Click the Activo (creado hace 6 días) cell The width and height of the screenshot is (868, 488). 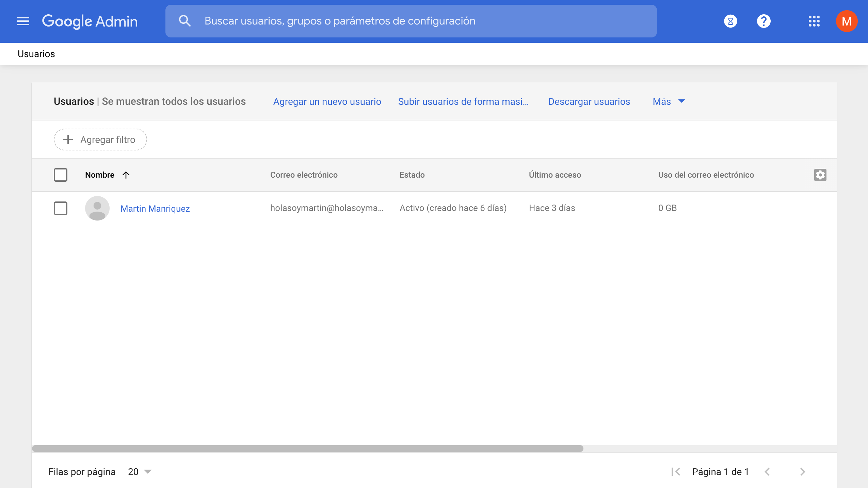coord(453,208)
